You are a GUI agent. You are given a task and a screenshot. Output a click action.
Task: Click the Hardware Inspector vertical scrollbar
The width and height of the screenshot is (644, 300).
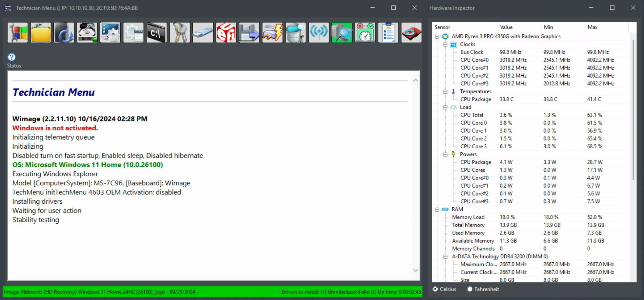coord(633,110)
